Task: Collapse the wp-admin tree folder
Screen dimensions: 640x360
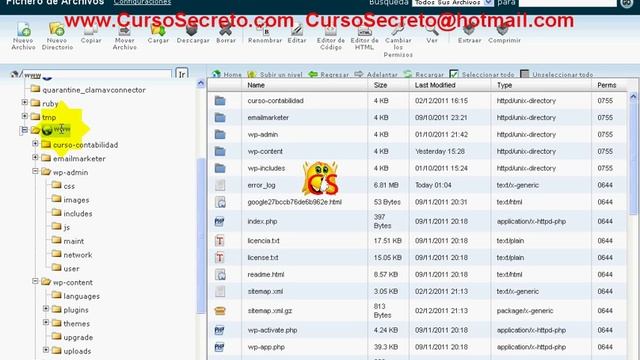Action: 35,171
